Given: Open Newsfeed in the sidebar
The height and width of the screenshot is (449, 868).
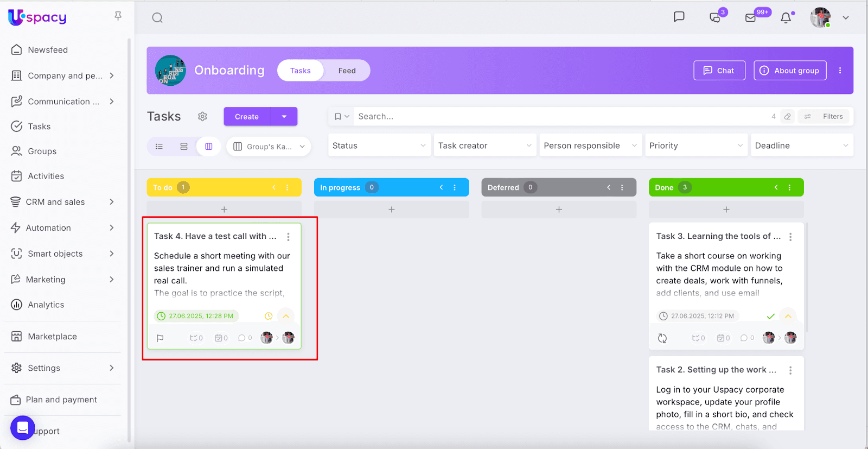Looking at the screenshot, I should pos(48,50).
